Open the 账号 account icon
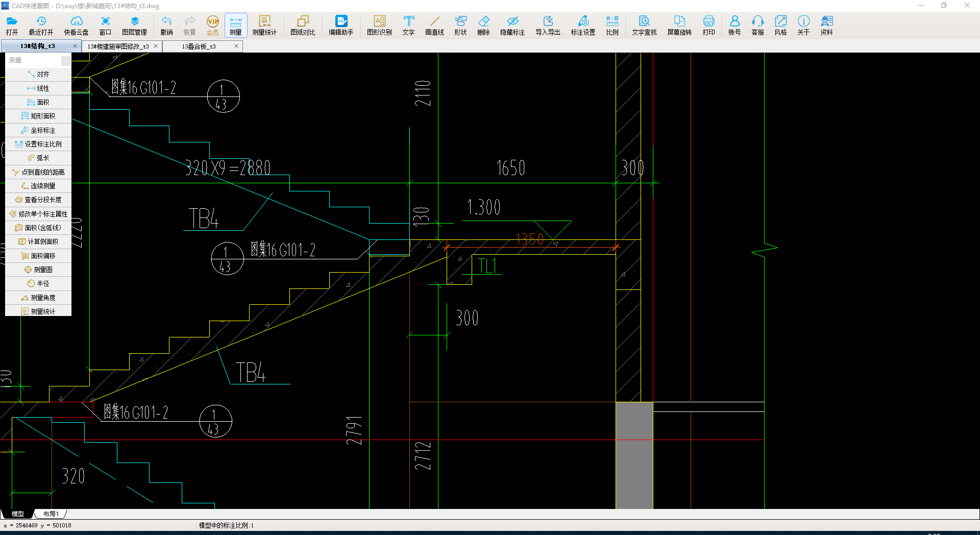Screen dimensions: 980x535 [x=734, y=25]
